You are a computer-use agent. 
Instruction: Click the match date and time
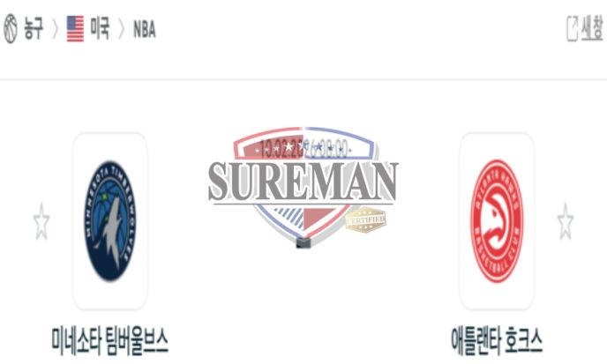303,149
